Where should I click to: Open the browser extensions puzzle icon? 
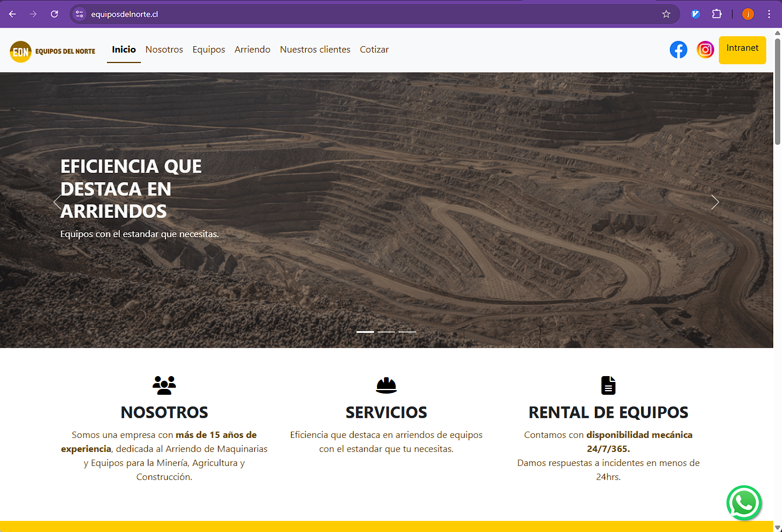[x=717, y=14]
